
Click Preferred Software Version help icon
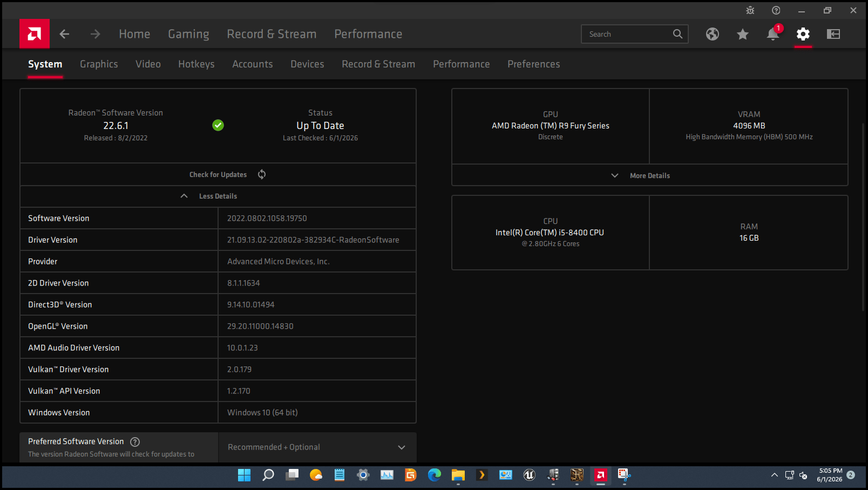coord(135,442)
